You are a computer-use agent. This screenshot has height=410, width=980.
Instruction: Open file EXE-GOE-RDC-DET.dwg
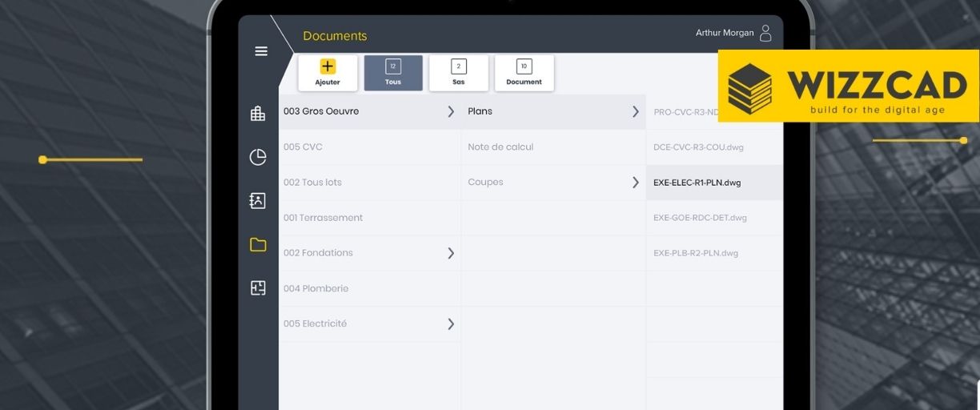pyautogui.click(x=715, y=218)
